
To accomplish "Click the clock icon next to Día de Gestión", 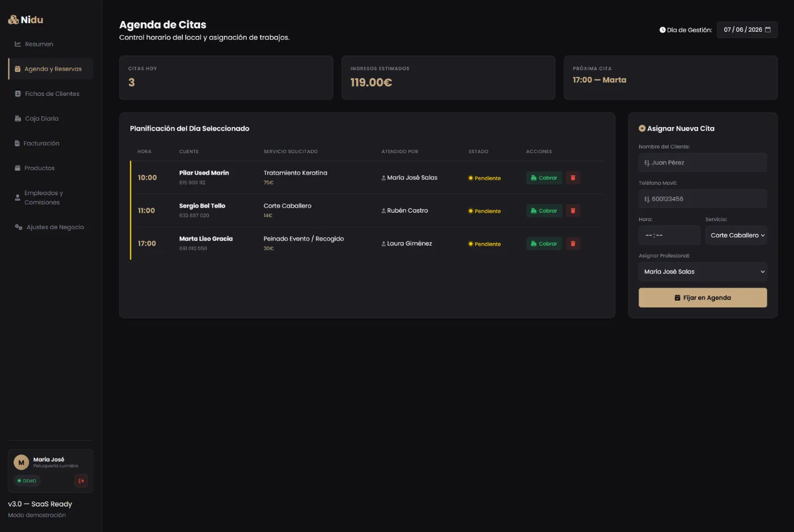I will pyautogui.click(x=662, y=30).
